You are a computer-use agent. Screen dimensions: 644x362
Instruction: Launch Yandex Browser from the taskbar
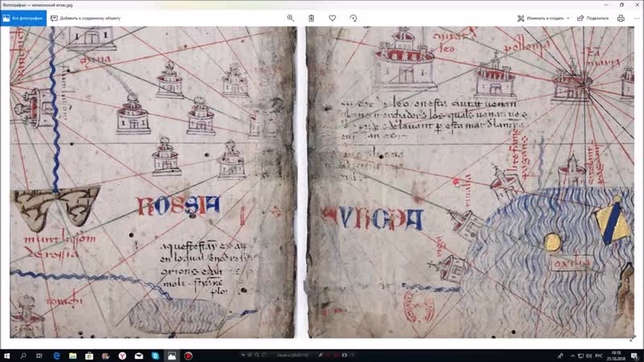122,356
